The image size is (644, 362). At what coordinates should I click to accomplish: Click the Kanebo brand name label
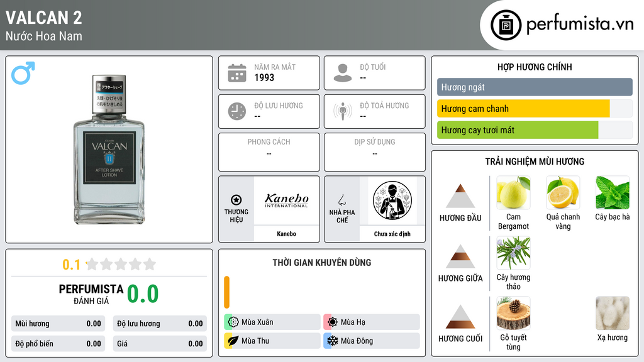coord(286,234)
